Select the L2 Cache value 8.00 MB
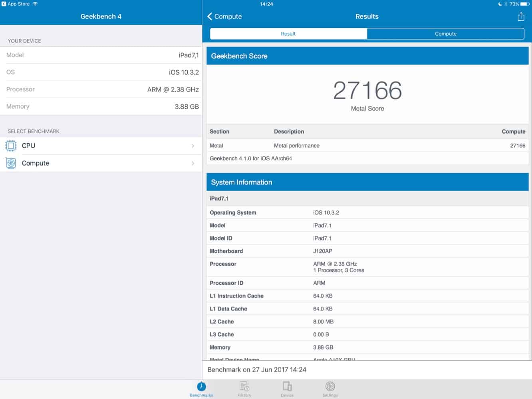The image size is (532, 399). (323, 322)
